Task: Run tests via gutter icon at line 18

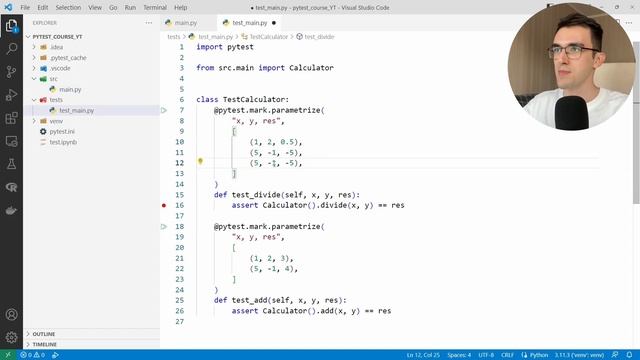Action: point(164,227)
